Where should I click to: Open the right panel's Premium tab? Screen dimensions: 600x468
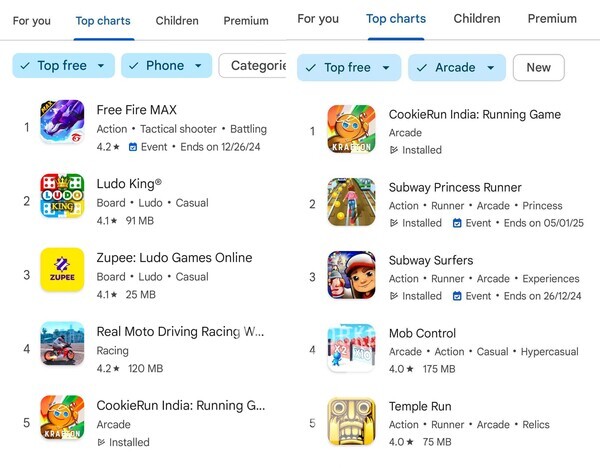(x=552, y=19)
